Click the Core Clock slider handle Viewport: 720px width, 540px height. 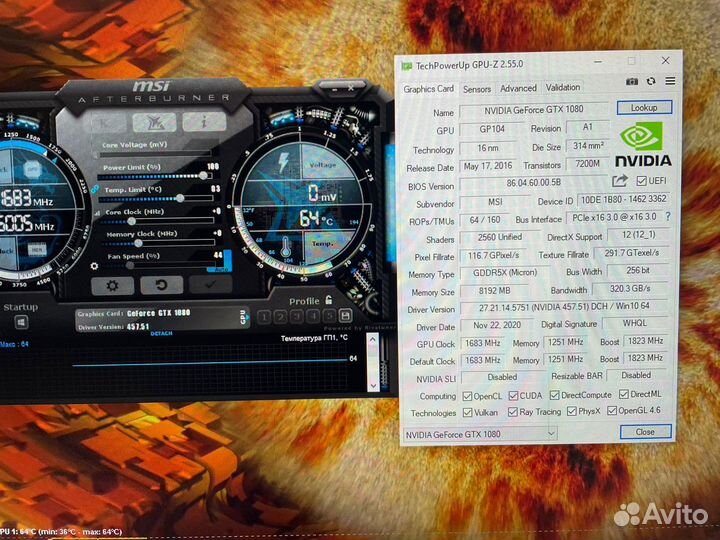point(131,221)
